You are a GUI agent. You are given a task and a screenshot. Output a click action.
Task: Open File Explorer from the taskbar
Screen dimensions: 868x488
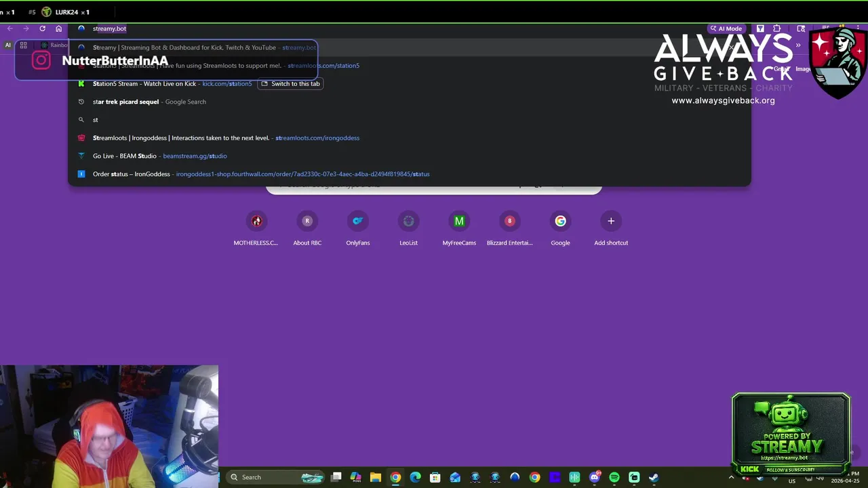click(376, 477)
